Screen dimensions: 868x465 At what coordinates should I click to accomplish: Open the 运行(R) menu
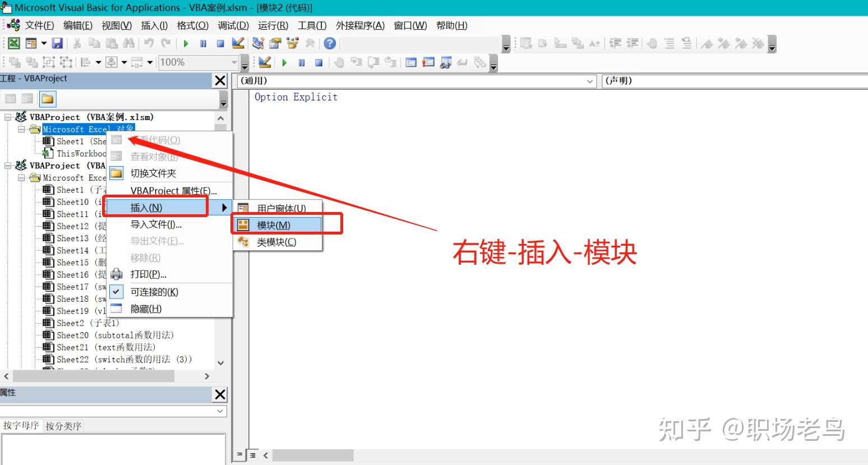point(273,25)
